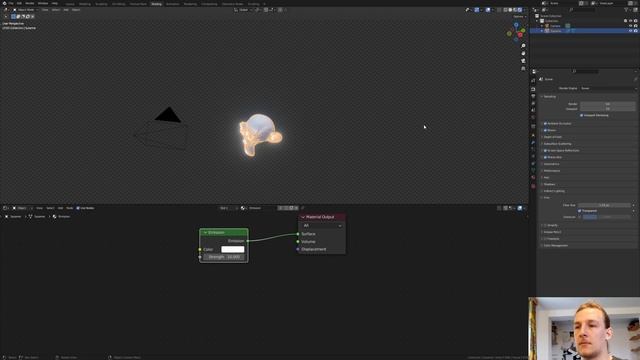Open the Texture properties tab
The height and width of the screenshot is (360, 640).
(x=533, y=186)
